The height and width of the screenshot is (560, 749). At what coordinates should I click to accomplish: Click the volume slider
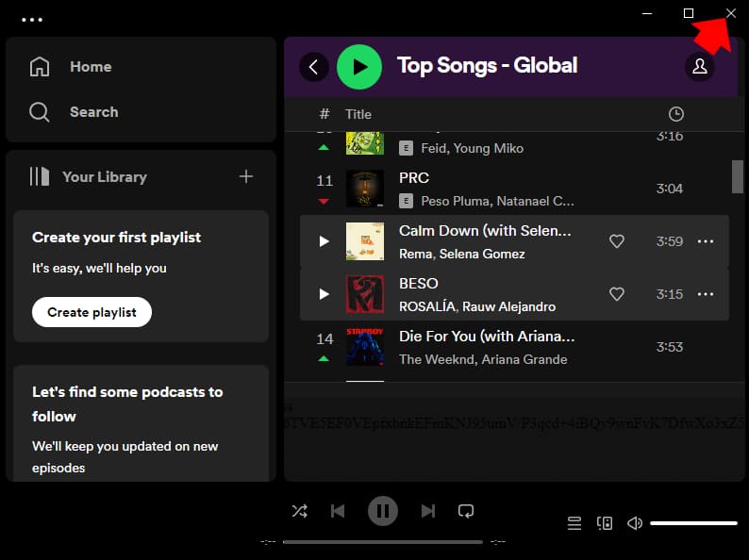[693, 523]
